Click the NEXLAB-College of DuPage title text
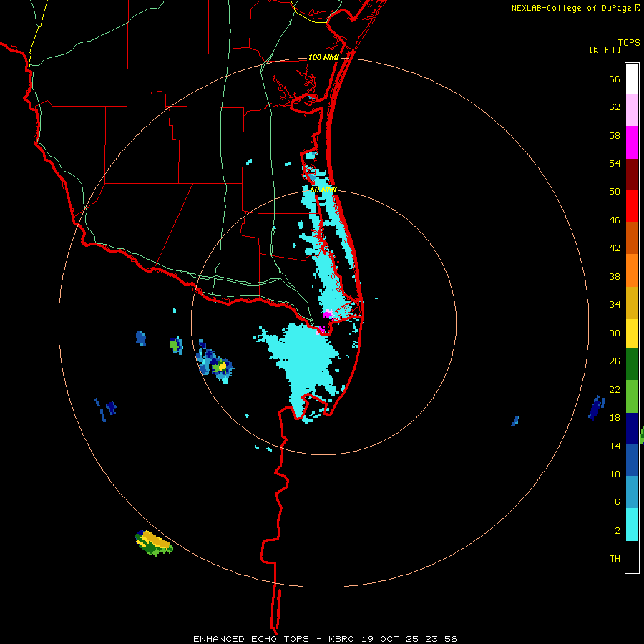This screenshot has height=644, width=644. click(x=572, y=8)
